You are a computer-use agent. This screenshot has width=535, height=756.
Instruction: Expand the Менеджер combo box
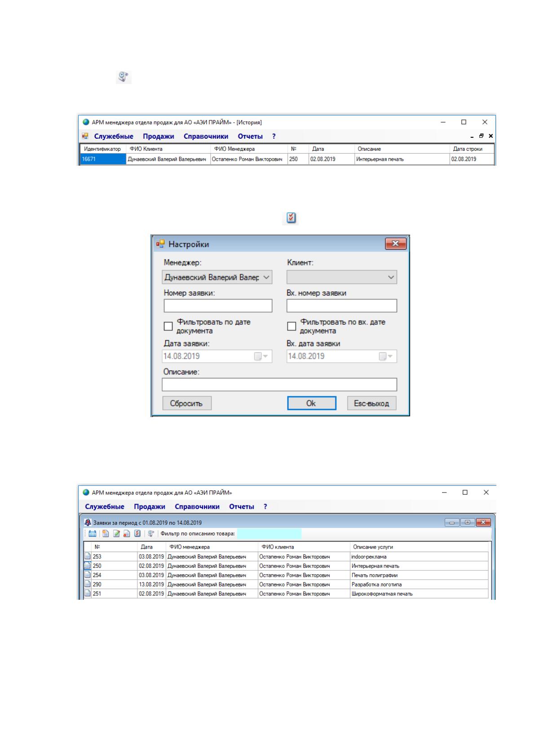click(217, 277)
